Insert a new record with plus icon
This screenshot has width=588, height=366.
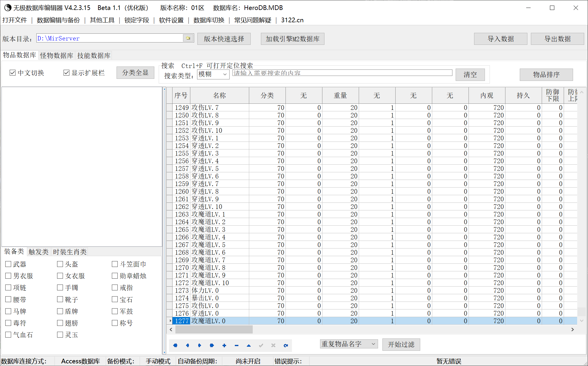tap(224, 345)
